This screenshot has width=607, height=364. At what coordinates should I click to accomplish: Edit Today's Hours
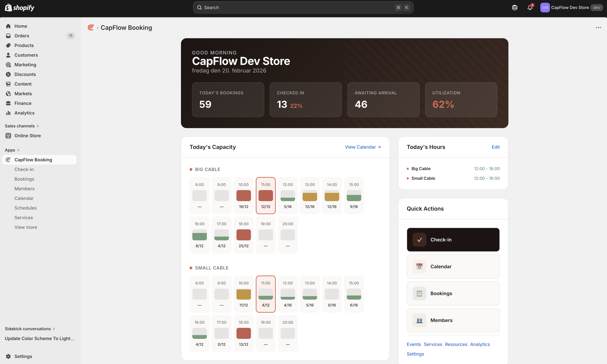pos(495,147)
